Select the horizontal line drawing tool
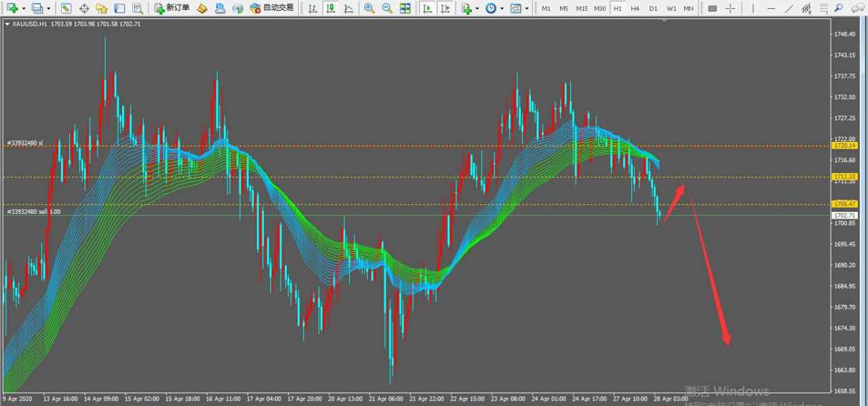Viewport: 868px width, 406px height. (x=771, y=8)
